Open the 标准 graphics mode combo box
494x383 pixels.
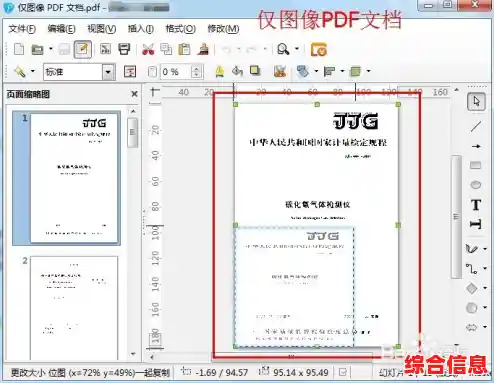[79, 72]
